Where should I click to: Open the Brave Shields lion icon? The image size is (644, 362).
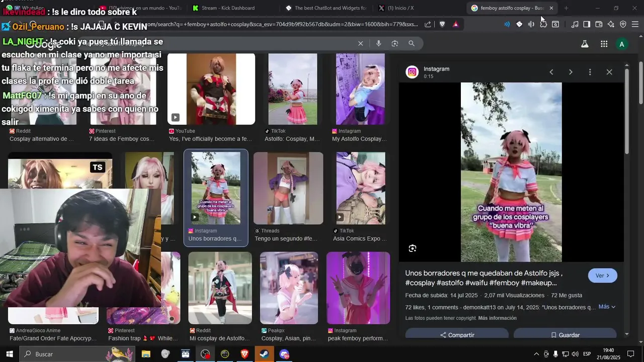pyautogui.click(x=442, y=24)
